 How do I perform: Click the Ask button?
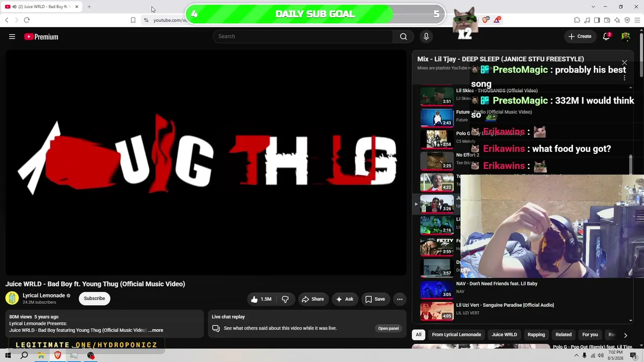pyautogui.click(x=345, y=299)
